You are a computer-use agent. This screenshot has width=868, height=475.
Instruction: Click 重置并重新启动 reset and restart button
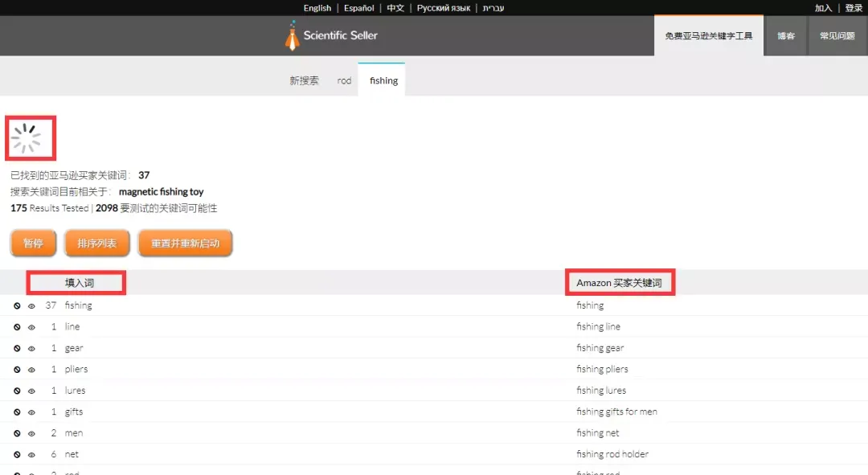pyautogui.click(x=185, y=243)
